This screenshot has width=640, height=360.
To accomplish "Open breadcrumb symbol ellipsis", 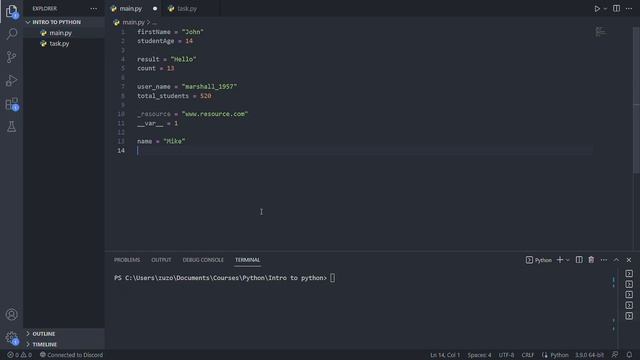I will point(154,22).
